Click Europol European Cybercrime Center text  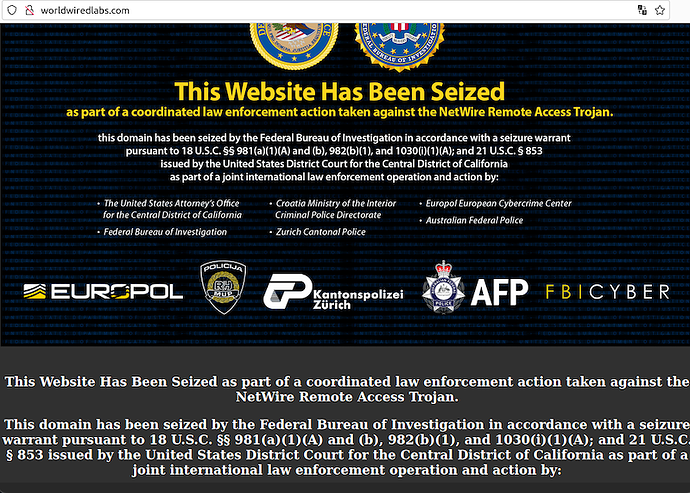(498, 203)
